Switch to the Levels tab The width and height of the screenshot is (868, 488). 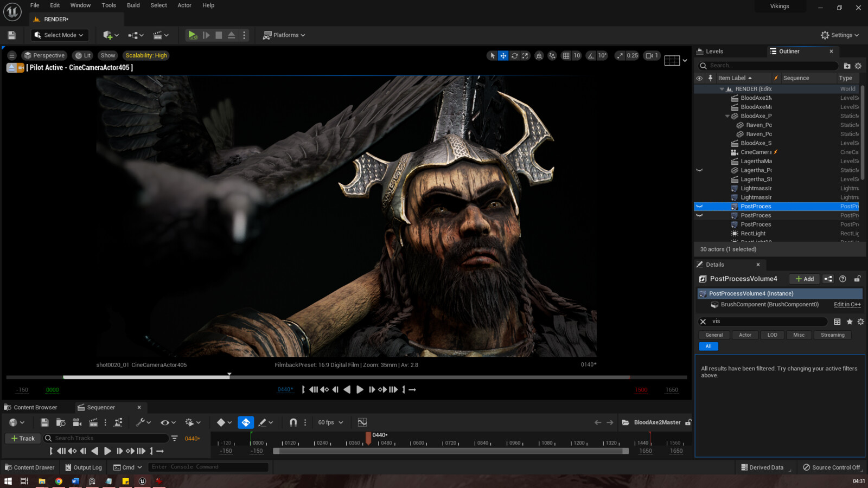pyautogui.click(x=714, y=52)
